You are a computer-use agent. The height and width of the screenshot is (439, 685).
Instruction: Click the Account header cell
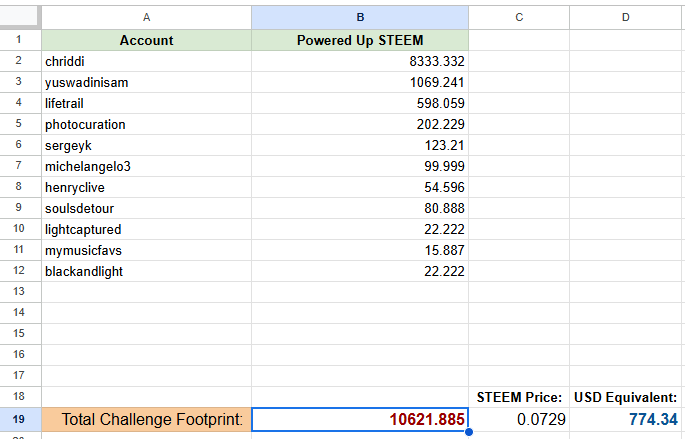pos(146,40)
